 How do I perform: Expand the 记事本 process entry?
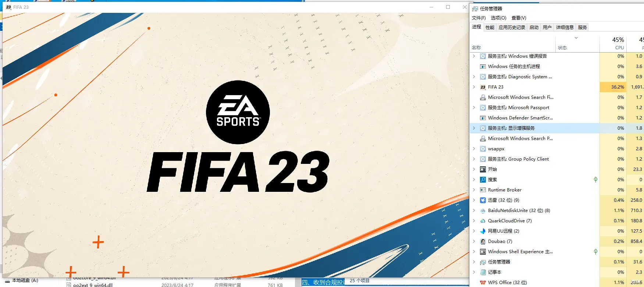(x=474, y=272)
